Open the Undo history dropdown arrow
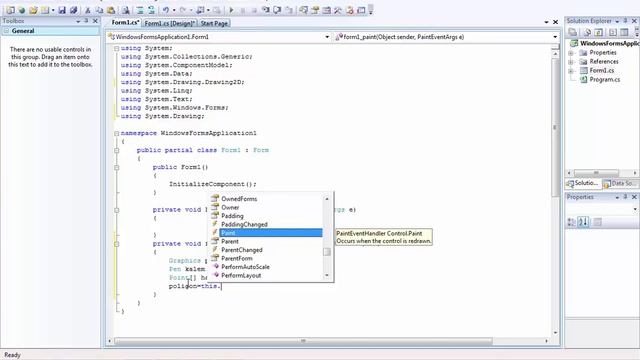The image size is (640, 360). tap(174, 10)
